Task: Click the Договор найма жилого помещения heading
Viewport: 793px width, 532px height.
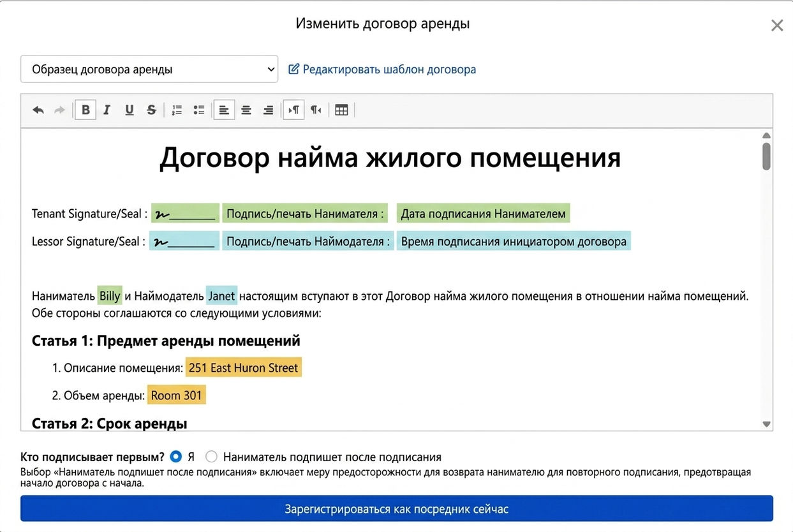Action: coord(390,158)
